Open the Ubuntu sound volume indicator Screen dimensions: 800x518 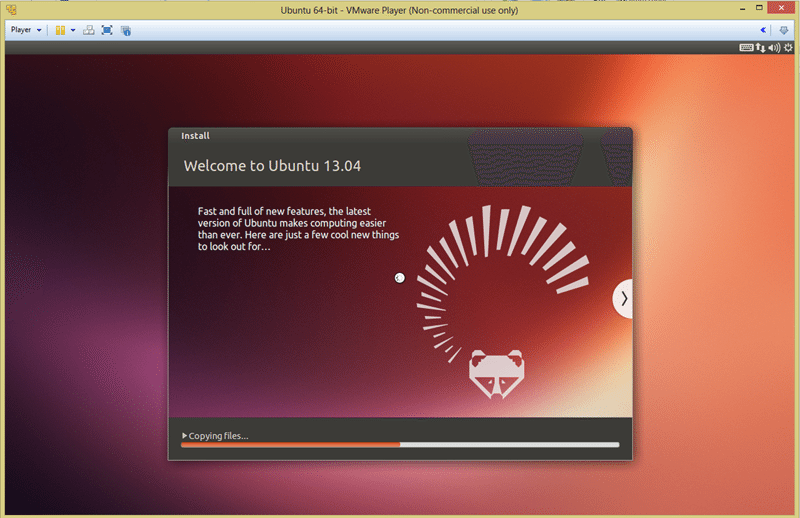(x=774, y=48)
